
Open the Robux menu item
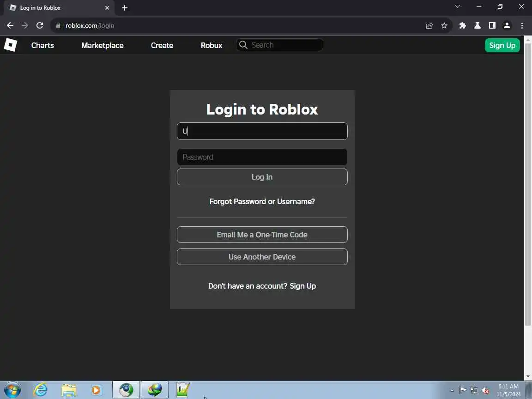tap(212, 45)
